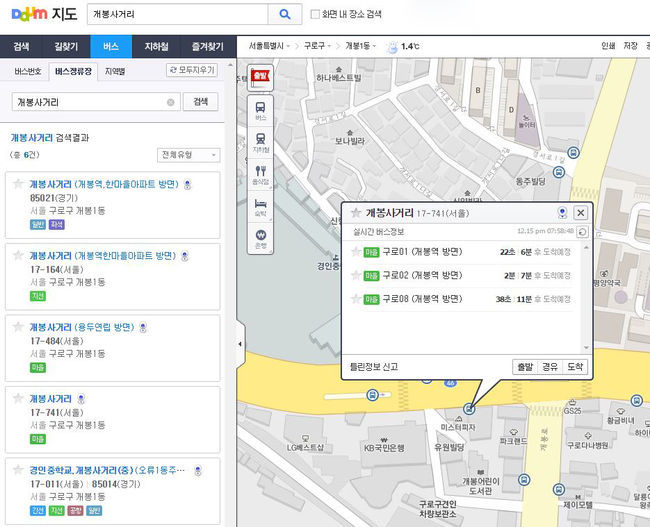This screenshot has width=650, height=527.
Task: Open the 전체유형 filter dropdown
Action: (x=188, y=155)
